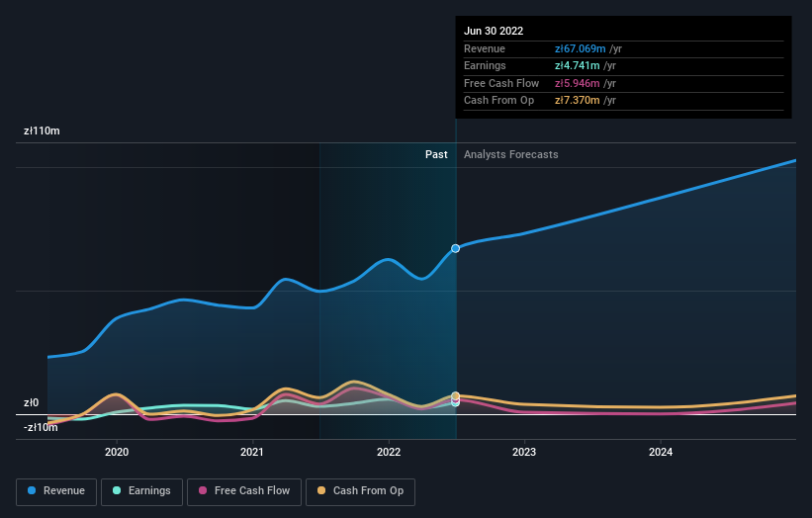Image resolution: width=812 pixels, height=518 pixels.
Task: Click the Cash From Op marker on Jun 30 2022
Action: point(455,395)
